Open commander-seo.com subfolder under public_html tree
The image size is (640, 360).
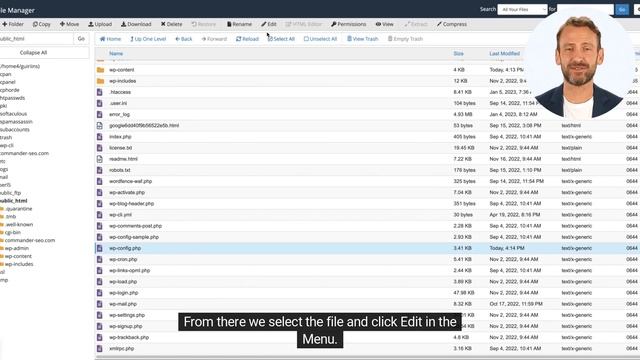(29, 240)
